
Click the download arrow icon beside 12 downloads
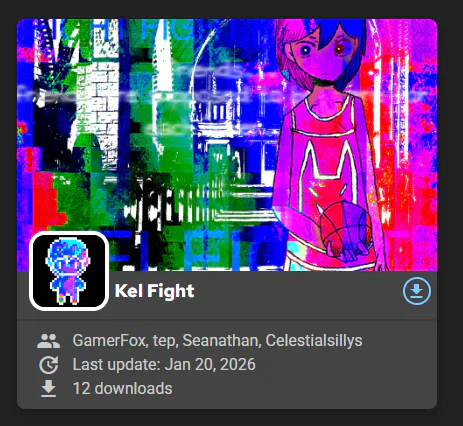point(49,389)
